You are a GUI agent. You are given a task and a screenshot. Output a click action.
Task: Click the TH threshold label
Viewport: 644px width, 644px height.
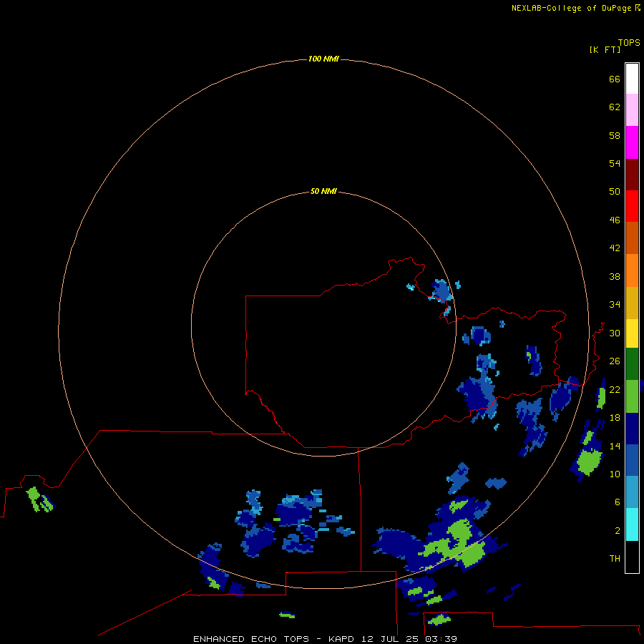[x=615, y=559]
